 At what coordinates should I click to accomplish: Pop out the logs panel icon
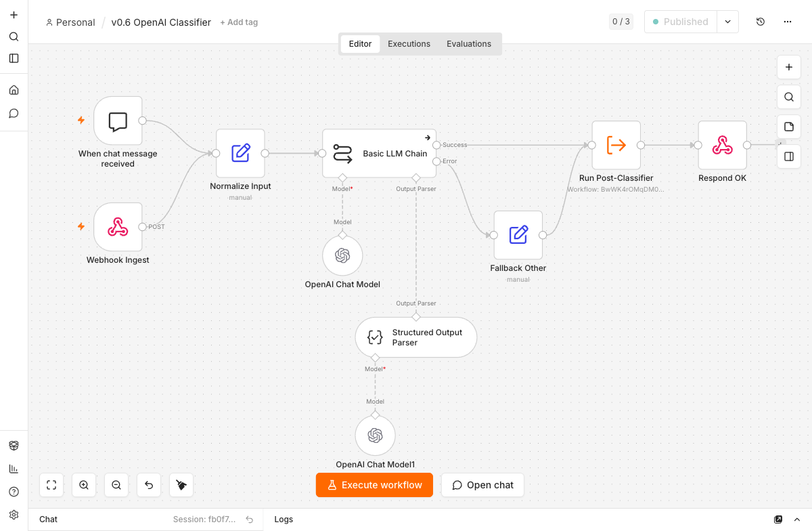778,519
